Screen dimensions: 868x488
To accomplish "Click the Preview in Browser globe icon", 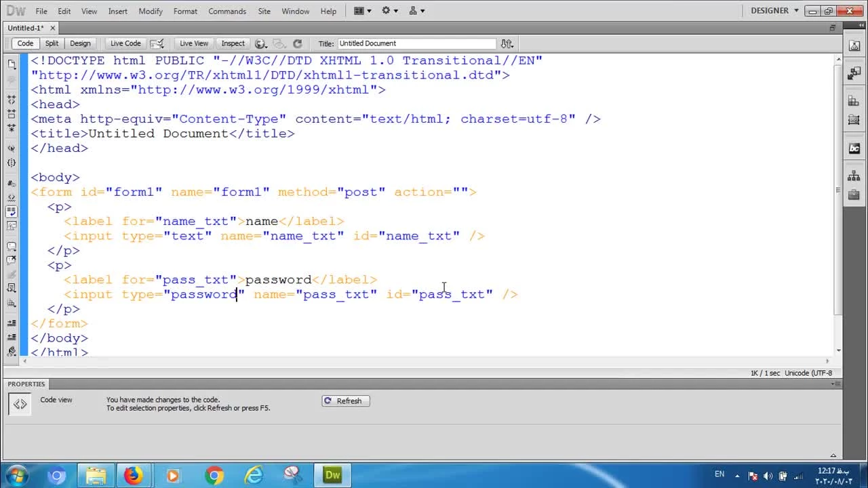I will point(260,43).
